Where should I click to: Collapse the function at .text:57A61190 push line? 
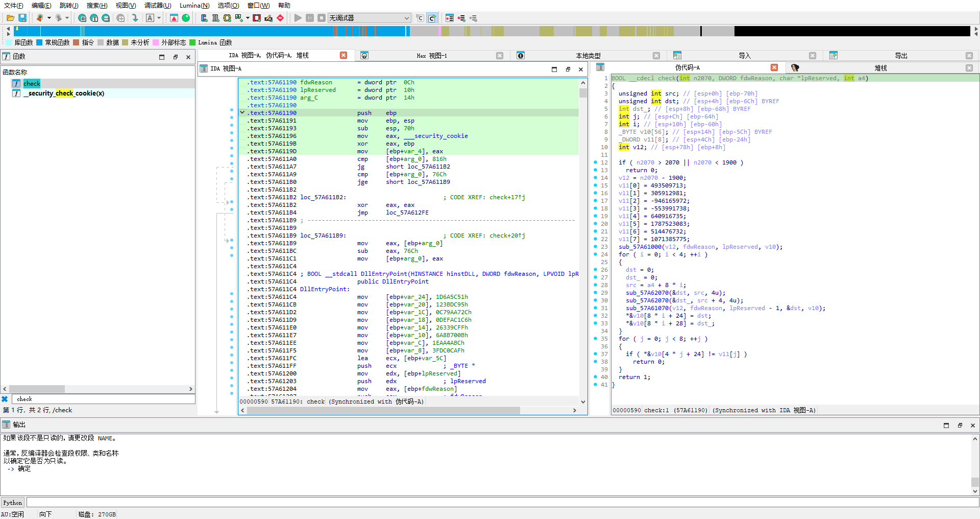(x=242, y=113)
